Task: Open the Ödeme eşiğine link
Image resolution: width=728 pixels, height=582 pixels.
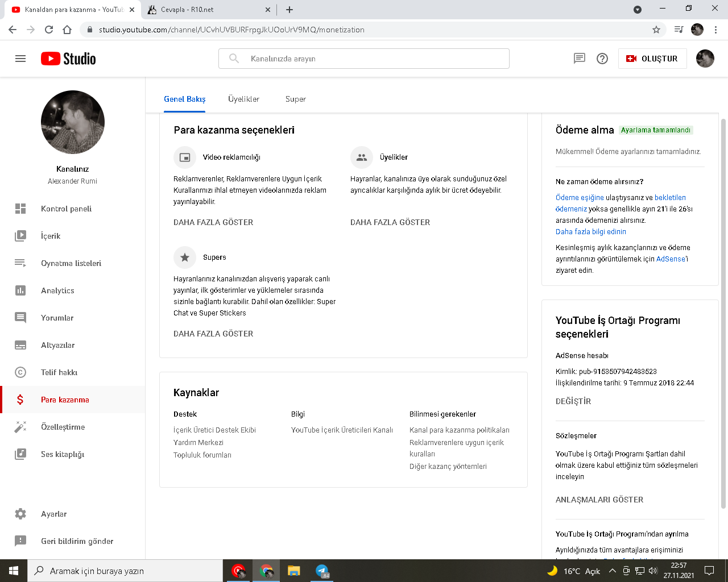Action: [580, 198]
